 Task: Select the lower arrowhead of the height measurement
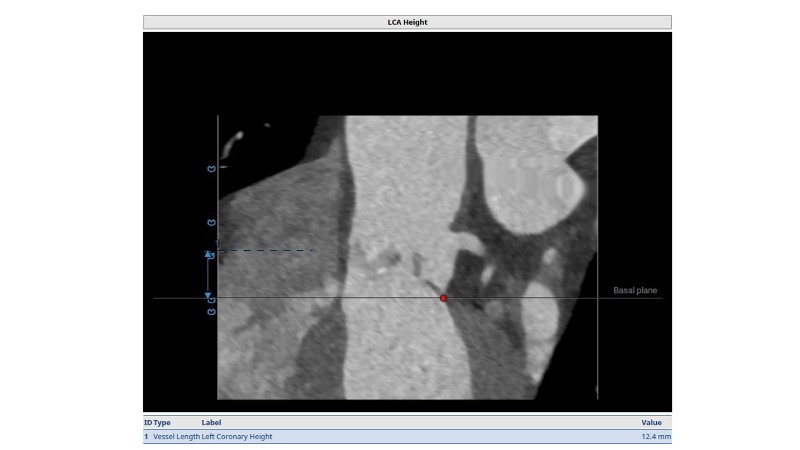(208, 294)
